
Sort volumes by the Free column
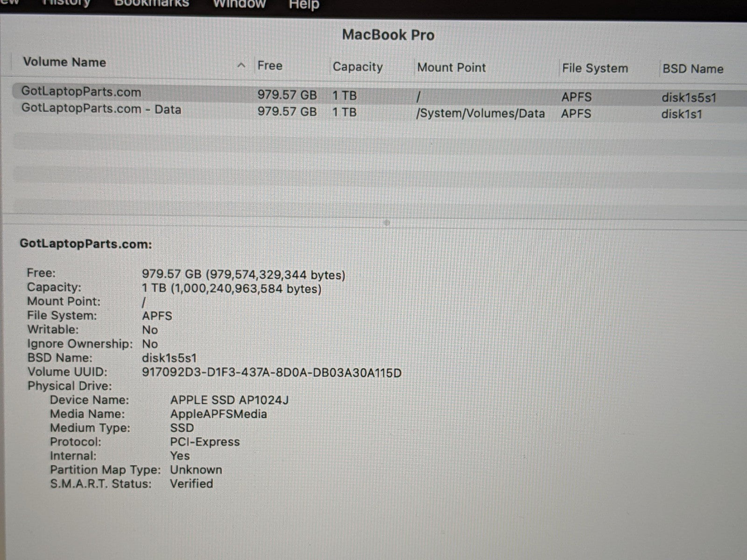coord(270,66)
